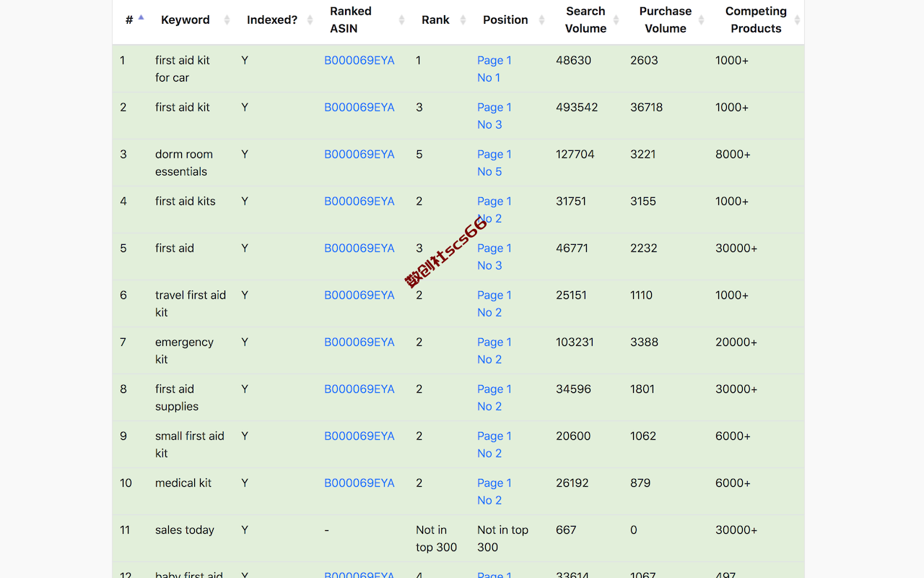Select competing products value 20000+
Image resolution: width=924 pixels, height=578 pixels.
pyautogui.click(x=736, y=342)
